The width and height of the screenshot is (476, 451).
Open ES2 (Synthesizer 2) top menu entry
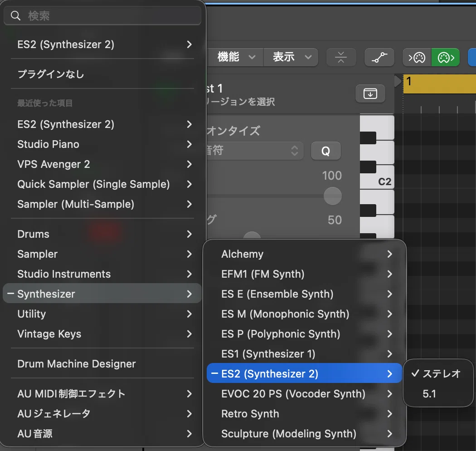(x=102, y=44)
